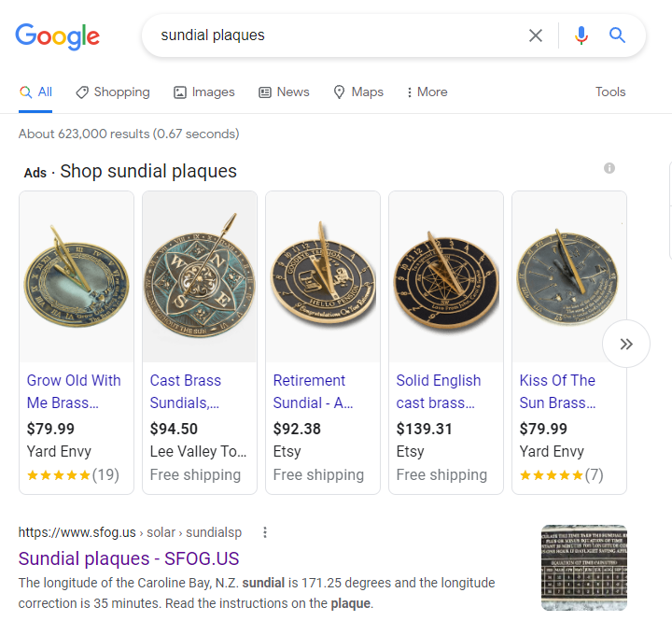Switch to the Images tab

(204, 92)
